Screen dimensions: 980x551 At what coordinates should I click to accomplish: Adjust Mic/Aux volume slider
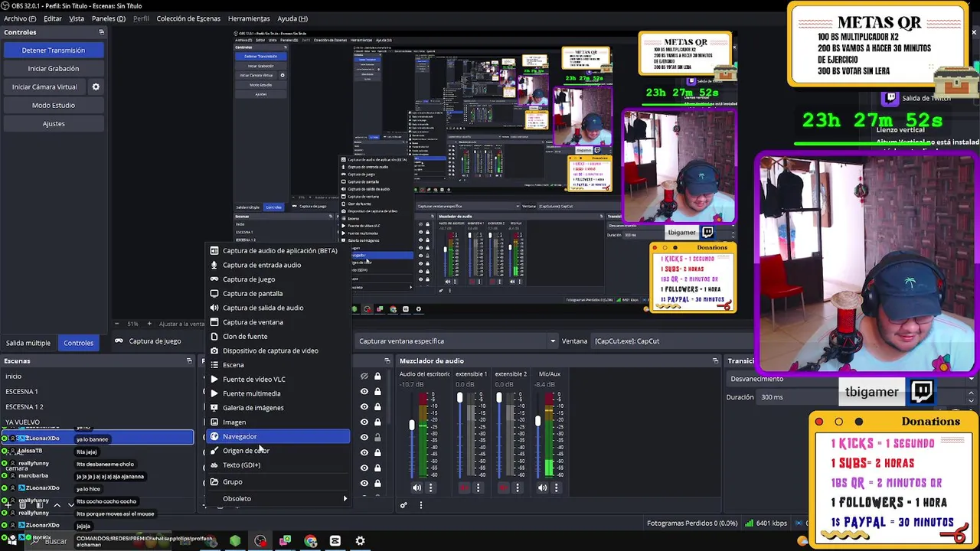click(x=537, y=421)
